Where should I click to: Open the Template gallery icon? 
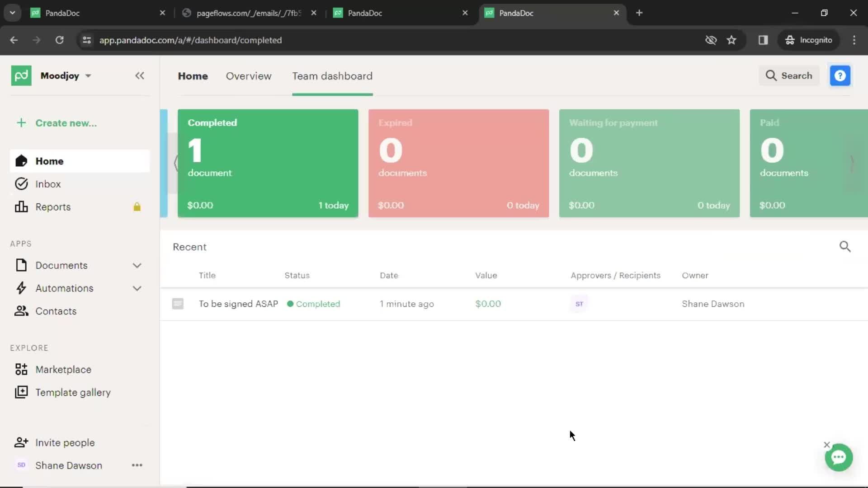pos(21,393)
